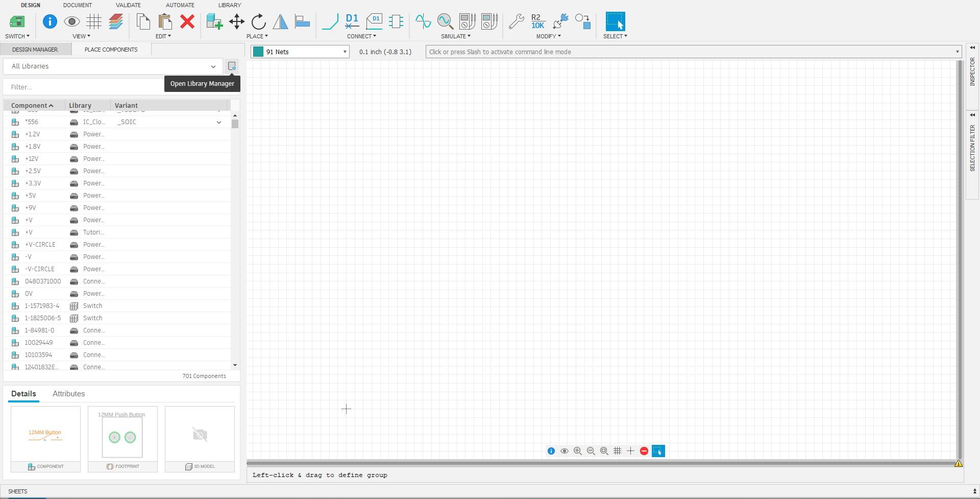Screen dimensions: 980x499
Task: Switch to the AUTOMATE ribbon tab
Action: coord(180,5)
